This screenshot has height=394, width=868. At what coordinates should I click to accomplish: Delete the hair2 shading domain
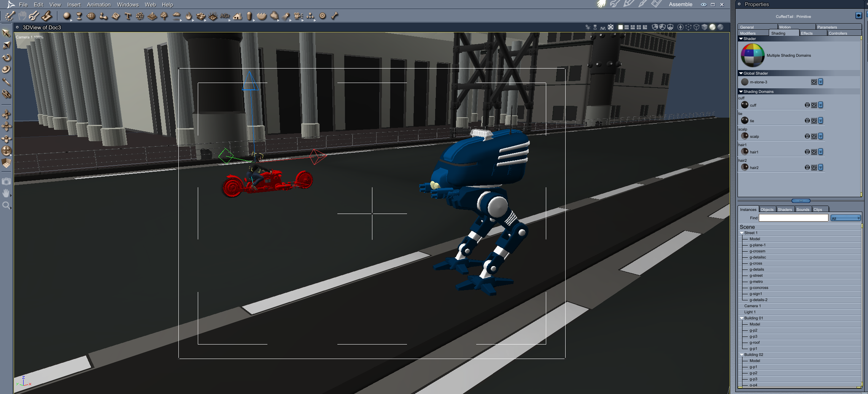pos(807,167)
